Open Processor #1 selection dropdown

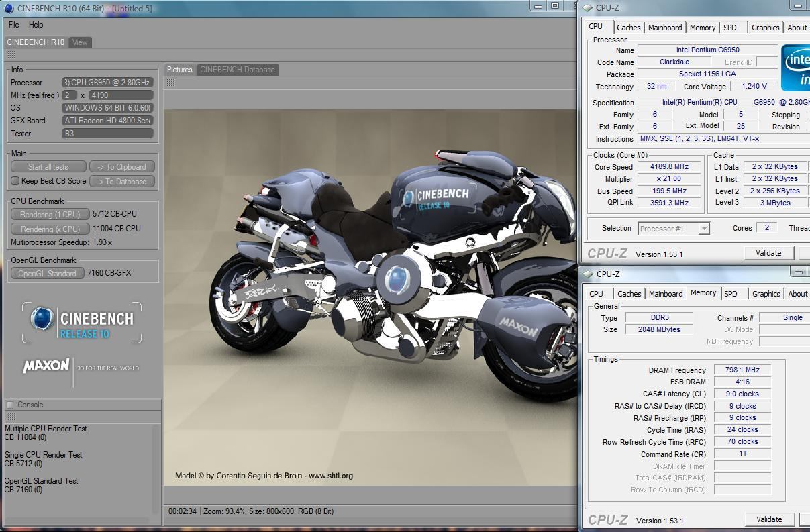(673, 229)
